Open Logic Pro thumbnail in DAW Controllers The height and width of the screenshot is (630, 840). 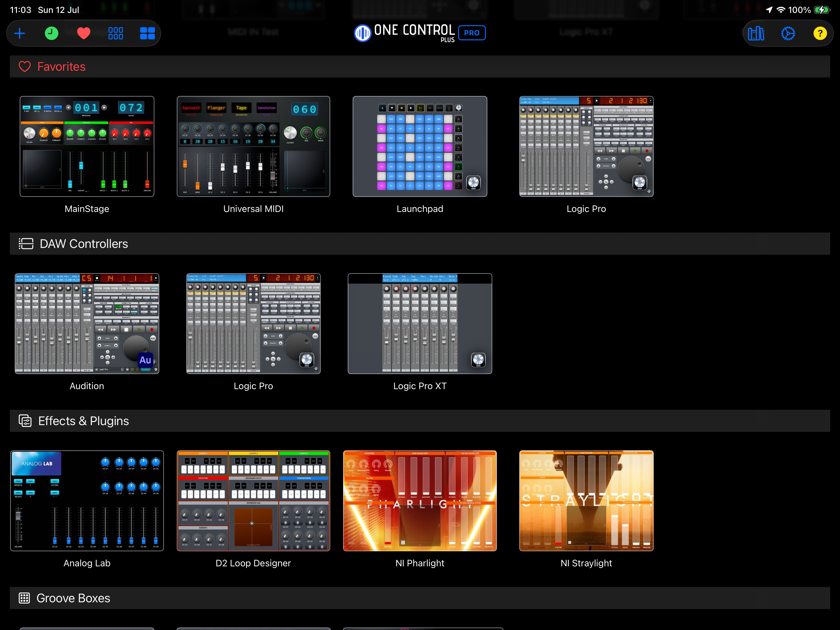(253, 323)
